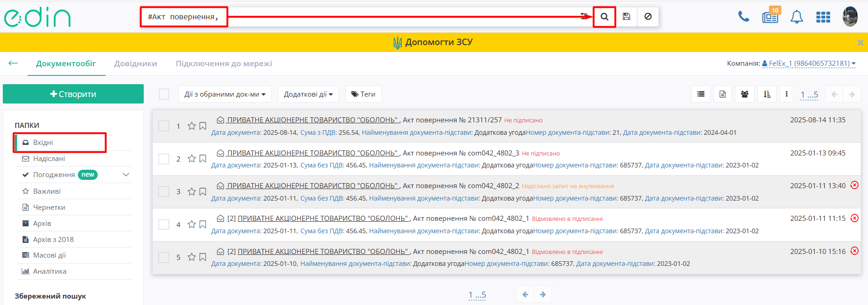Save the current search query

(627, 17)
